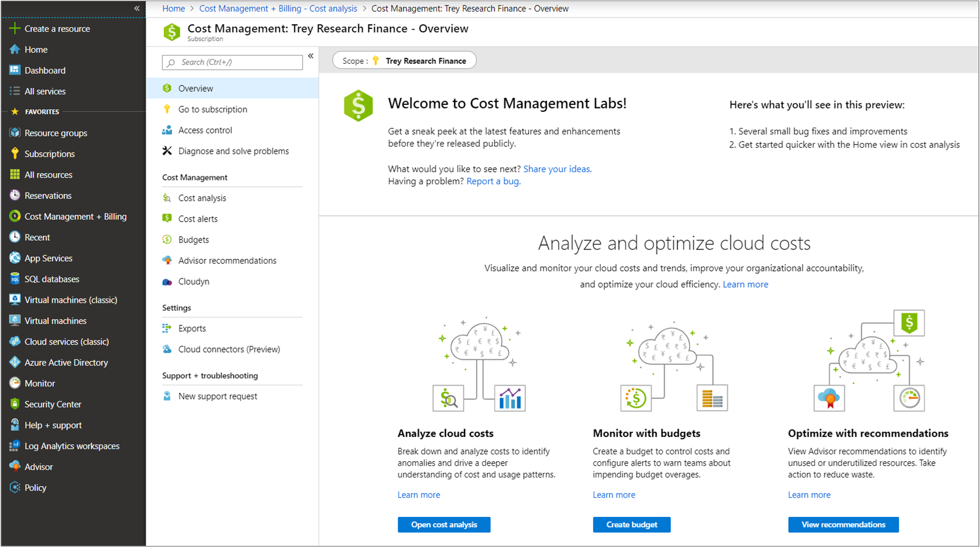Screen dimensions: 980x547
Task: Select the Cloud services (classic) icon
Action: point(14,342)
